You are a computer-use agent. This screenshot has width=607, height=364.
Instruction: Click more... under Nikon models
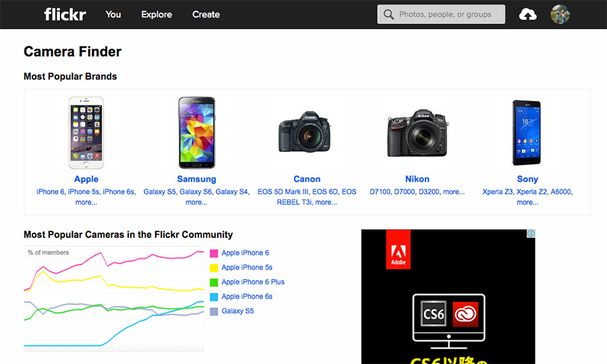(x=454, y=192)
